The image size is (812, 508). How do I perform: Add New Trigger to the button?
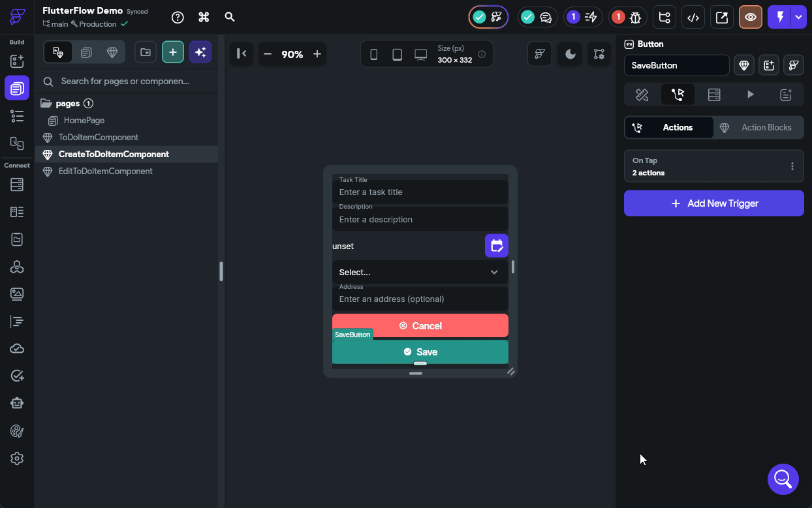coord(714,203)
